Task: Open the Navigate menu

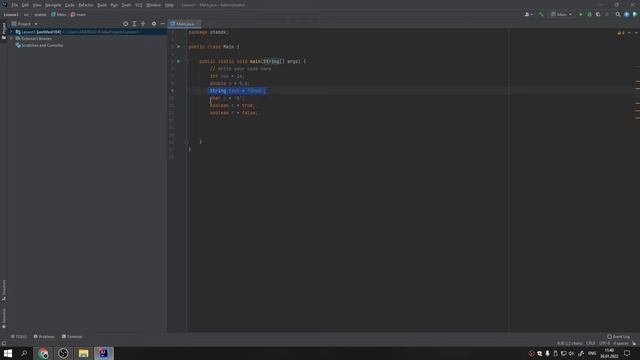Action: click(x=53, y=5)
